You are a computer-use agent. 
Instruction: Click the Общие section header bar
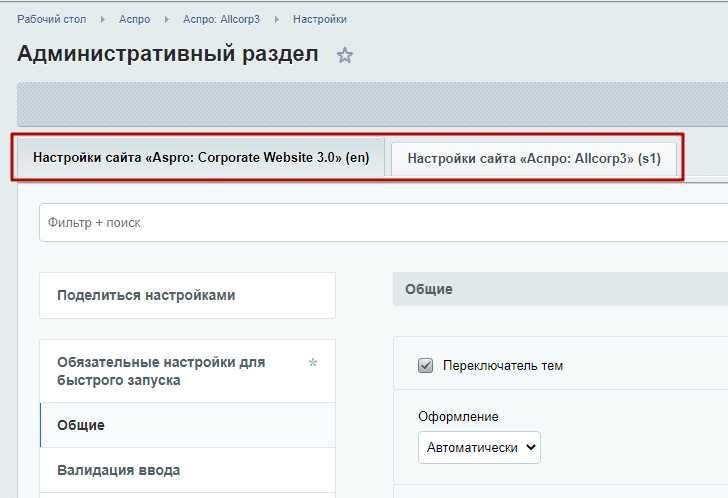(560, 289)
